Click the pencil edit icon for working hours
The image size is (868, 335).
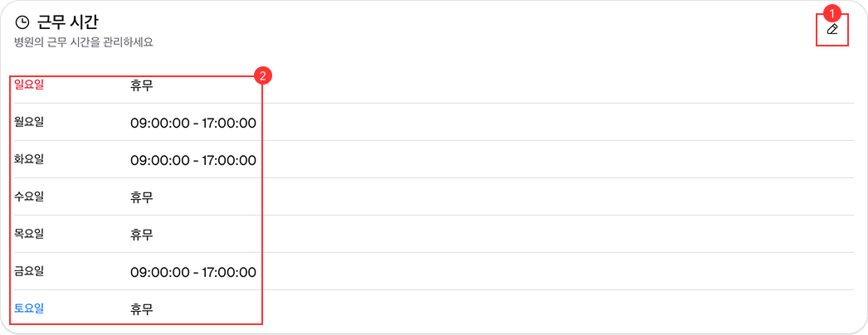click(832, 30)
